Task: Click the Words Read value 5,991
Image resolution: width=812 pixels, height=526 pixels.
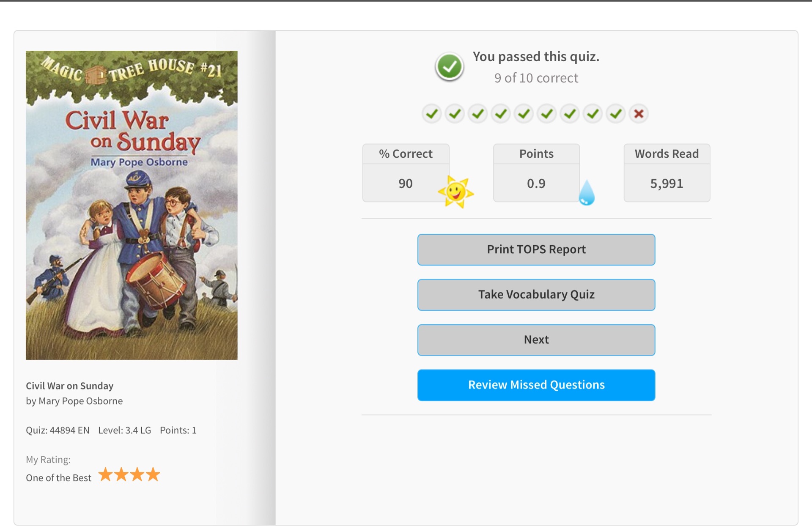Action: point(667,184)
